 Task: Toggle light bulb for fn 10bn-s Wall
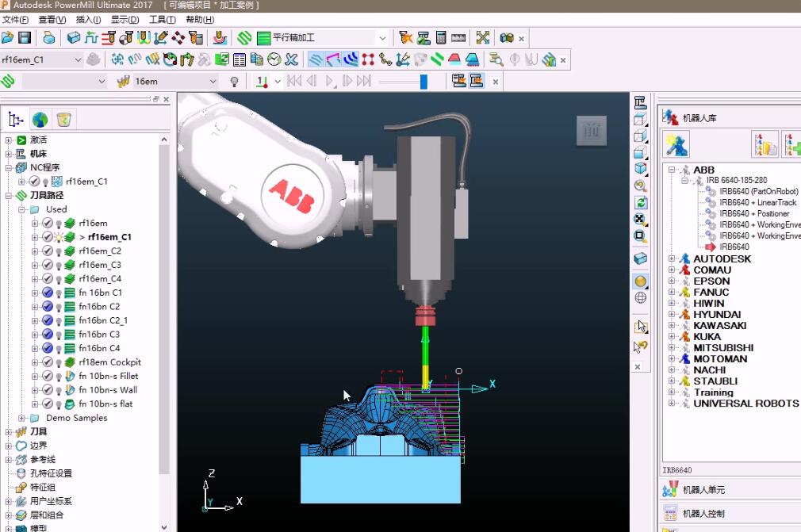pos(58,391)
